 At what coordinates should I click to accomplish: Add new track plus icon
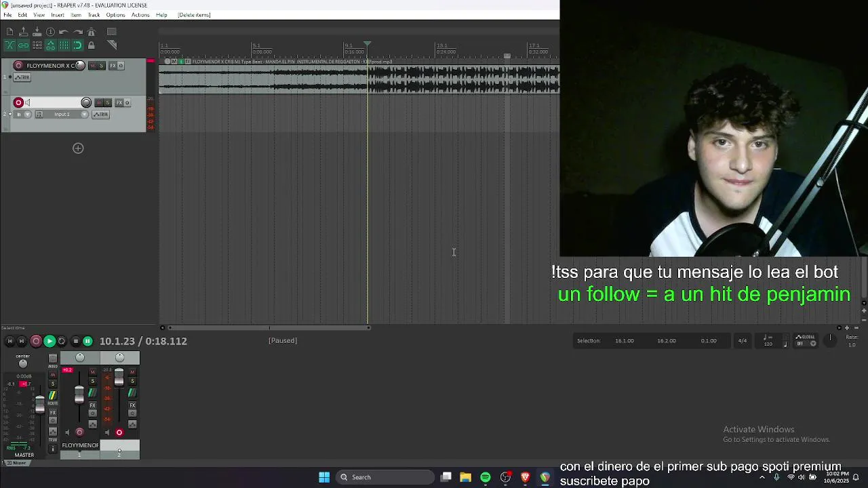78,148
